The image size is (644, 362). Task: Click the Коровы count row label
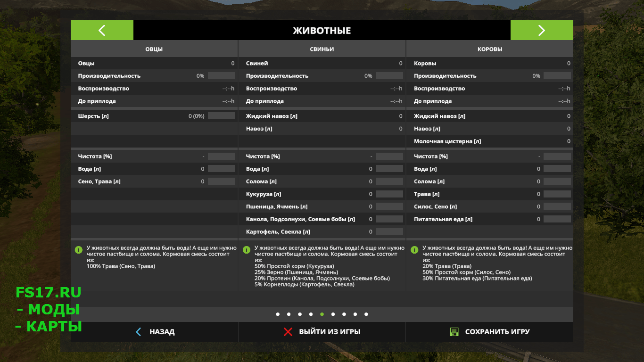click(425, 63)
